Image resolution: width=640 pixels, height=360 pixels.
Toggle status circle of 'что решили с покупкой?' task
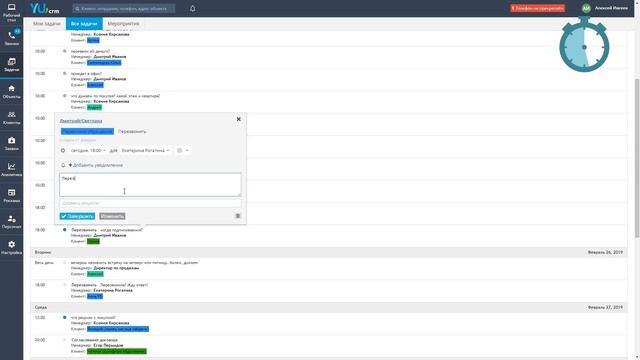pyautogui.click(x=64, y=317)
